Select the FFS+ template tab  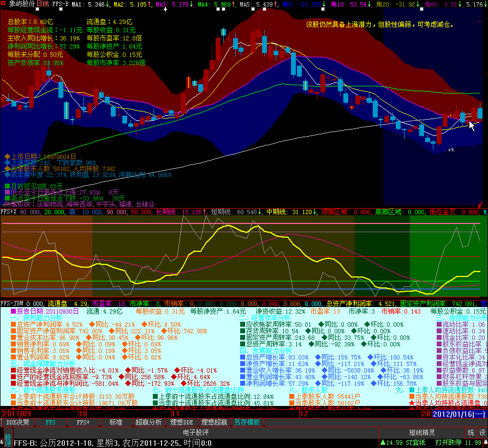83,422
